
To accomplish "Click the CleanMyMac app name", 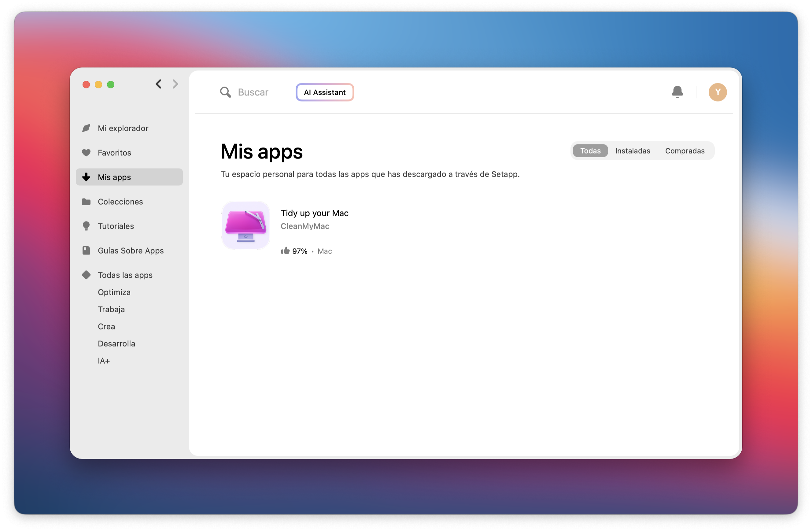I will [305, 226].
